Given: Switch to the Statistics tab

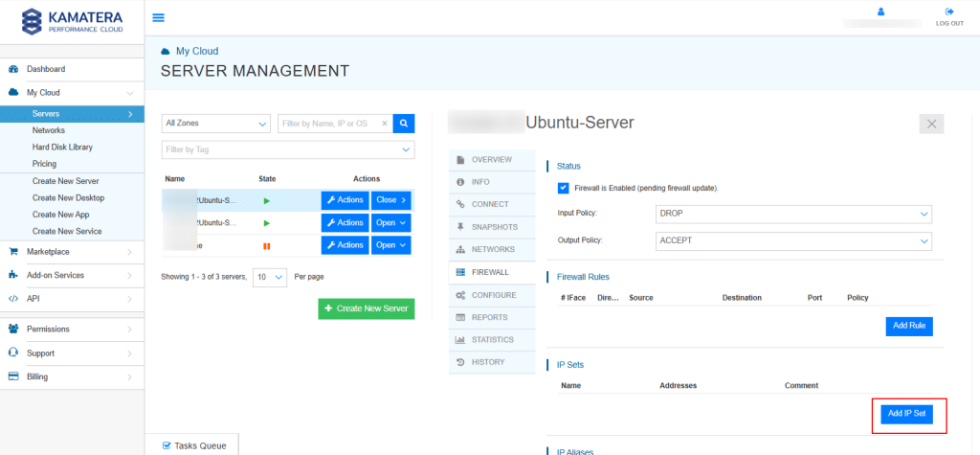Looking at the screenshot, I should (492, 340).
